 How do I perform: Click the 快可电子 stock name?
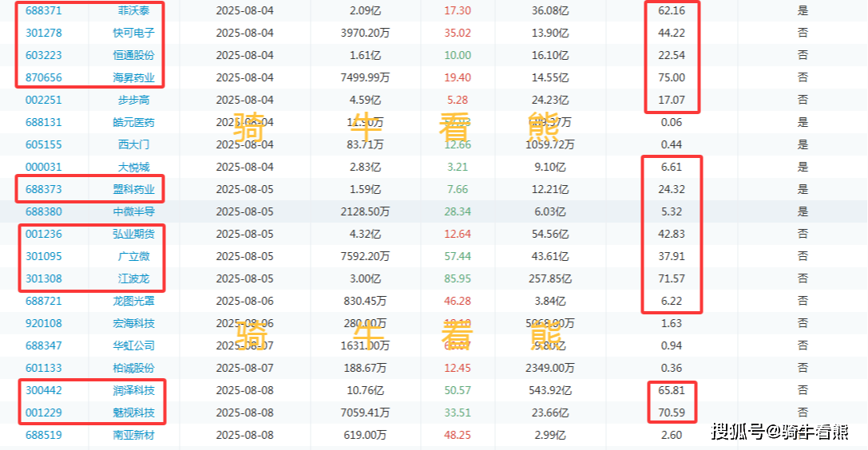pos(133,34)
